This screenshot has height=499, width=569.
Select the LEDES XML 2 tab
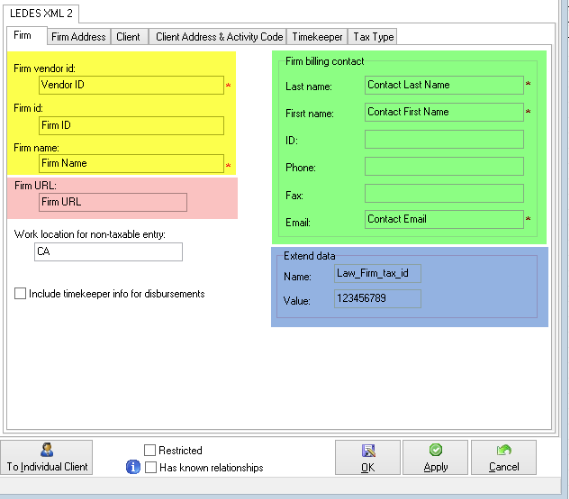click(41, 13)
